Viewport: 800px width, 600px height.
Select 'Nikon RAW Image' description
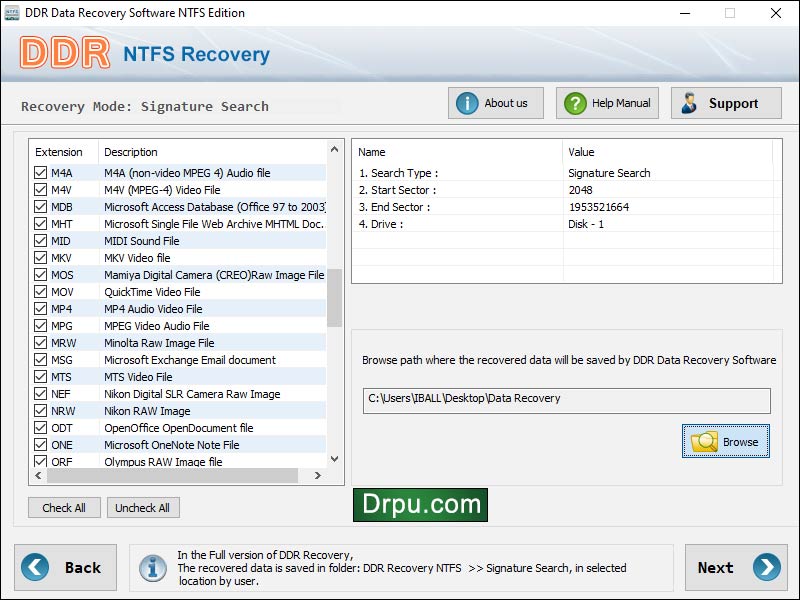(147, 411)
